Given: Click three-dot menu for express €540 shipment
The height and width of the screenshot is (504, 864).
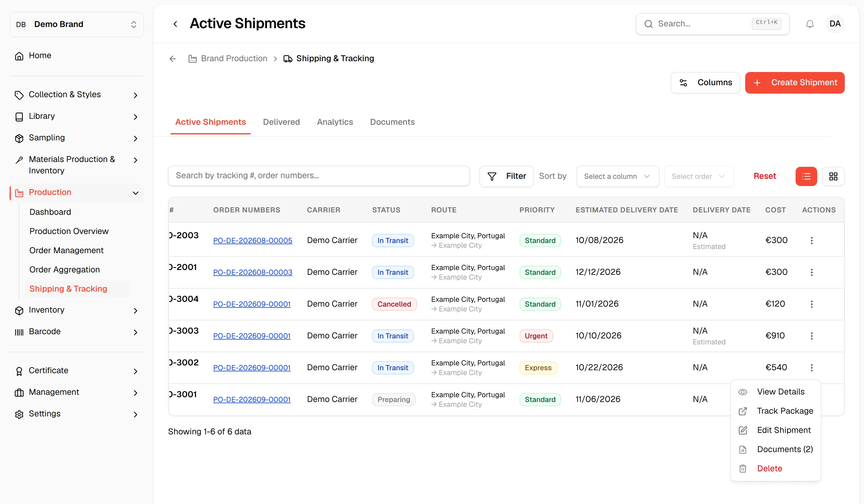Looking at the screenshot, I should click(x=811, y=367).
